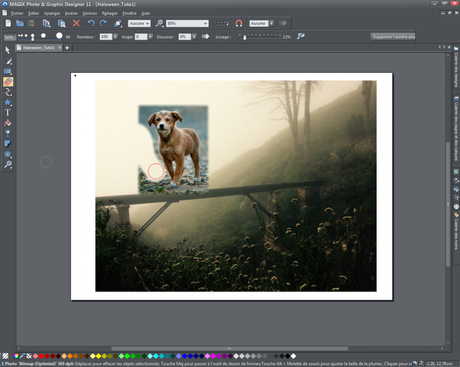Add a new document tab with plus

click(67, 48)
